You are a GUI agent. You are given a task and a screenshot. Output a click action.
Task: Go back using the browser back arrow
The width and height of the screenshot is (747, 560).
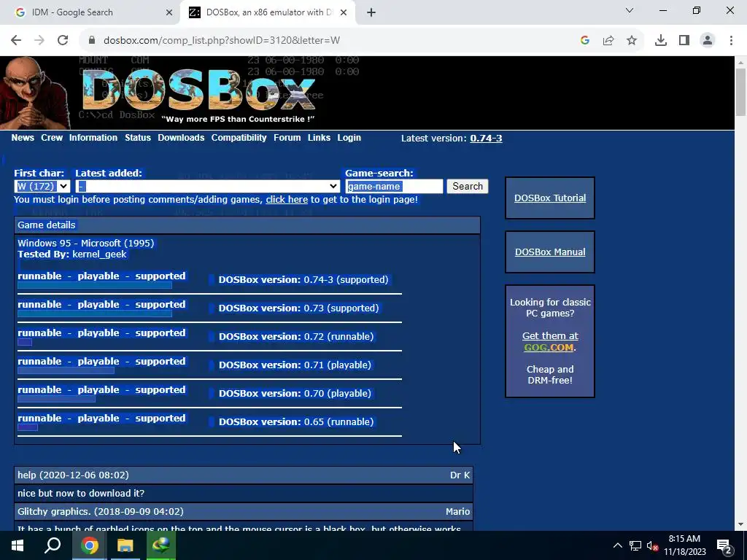(x=16, y=40)
